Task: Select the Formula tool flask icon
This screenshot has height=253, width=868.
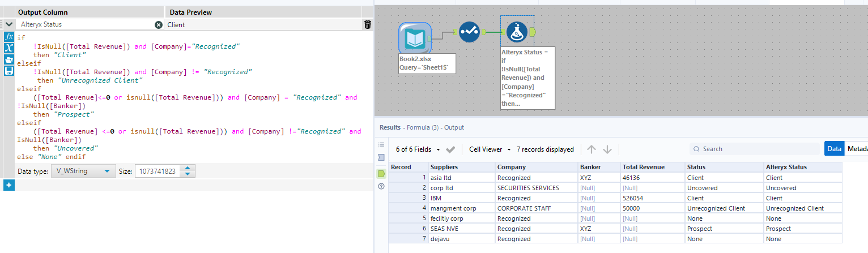Action: click(x=516, y=32)
